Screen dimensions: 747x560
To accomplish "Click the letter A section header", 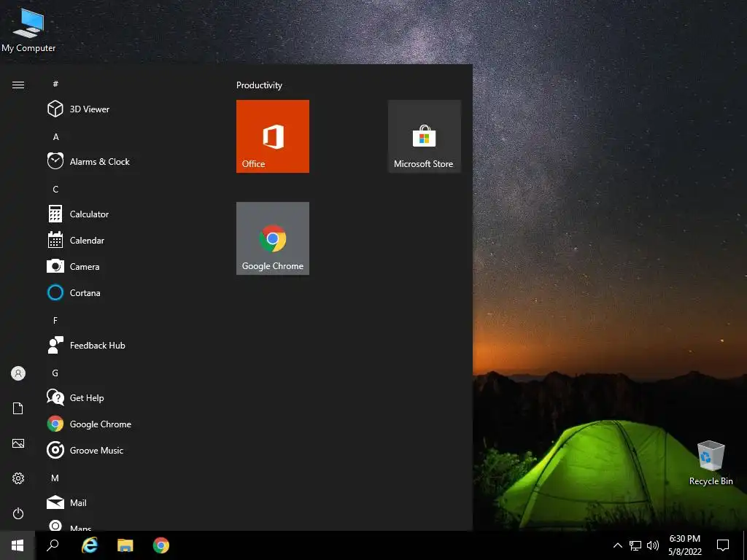I will point(55,136).
